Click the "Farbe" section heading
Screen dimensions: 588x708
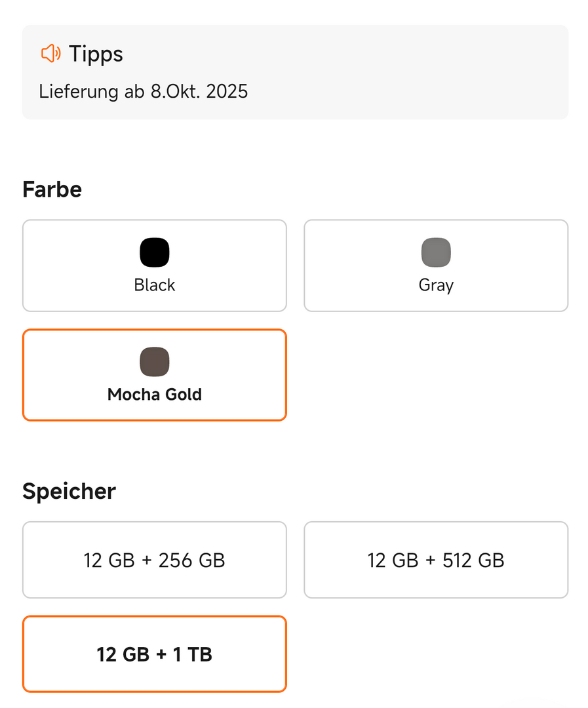point(52,189)
